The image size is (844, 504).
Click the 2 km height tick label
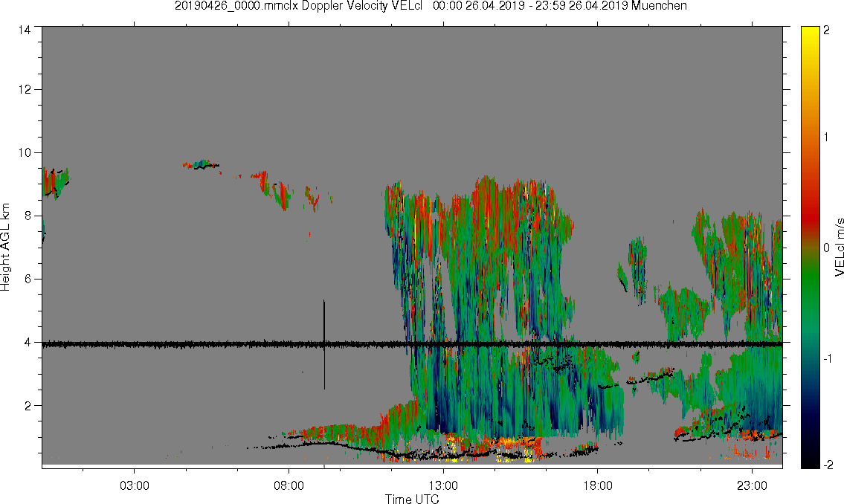[x=28, y=406]
